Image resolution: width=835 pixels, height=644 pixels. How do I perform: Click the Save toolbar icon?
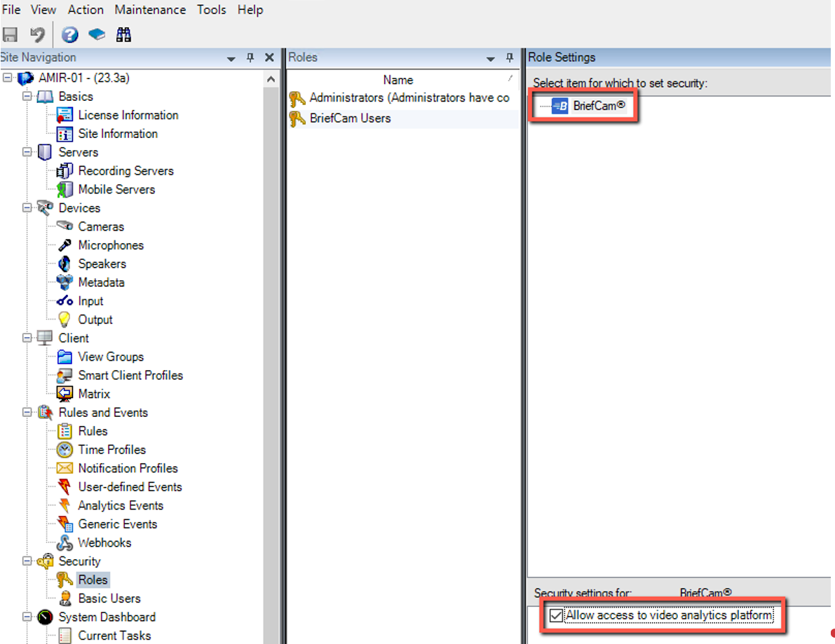tap(10, 34)
